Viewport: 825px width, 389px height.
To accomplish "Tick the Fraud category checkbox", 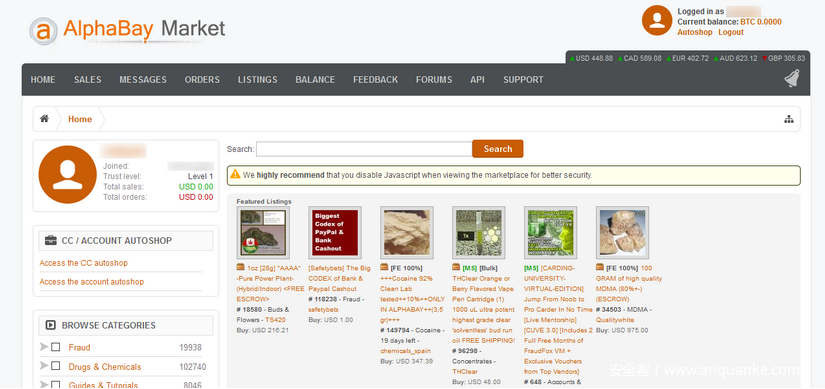I will pos(56,347).
